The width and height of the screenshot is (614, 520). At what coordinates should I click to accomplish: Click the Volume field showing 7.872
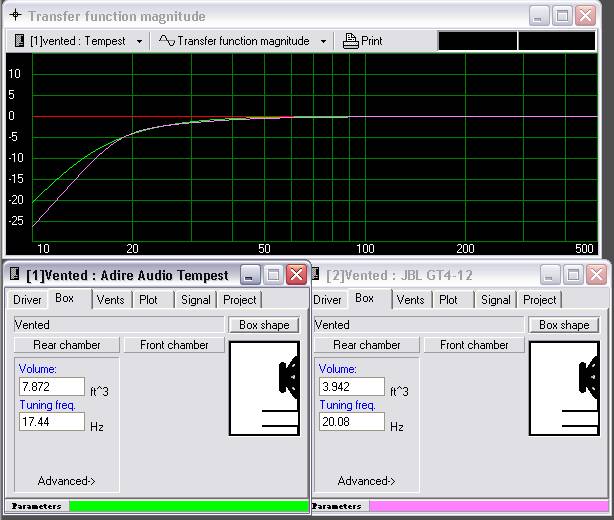[52, 387]
